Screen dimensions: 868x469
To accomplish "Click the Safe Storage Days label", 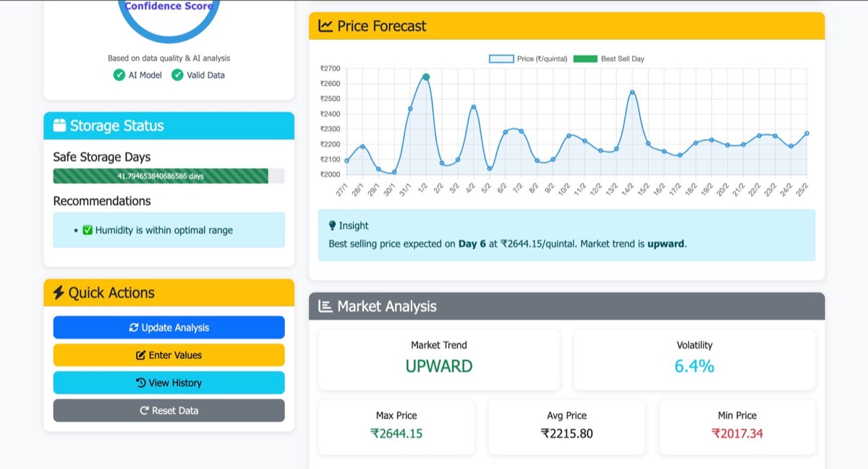I will [102, 157].
